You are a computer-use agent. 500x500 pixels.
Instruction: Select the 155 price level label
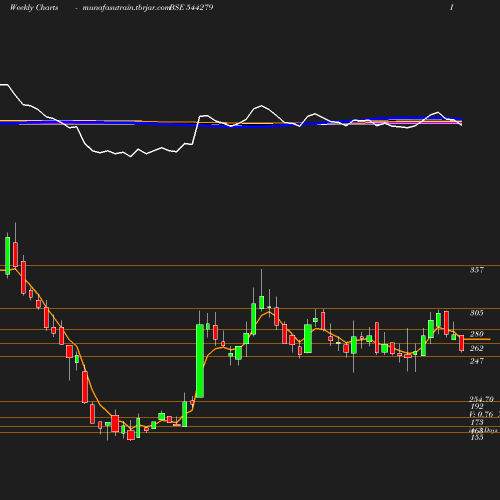[x=477, y=437]
